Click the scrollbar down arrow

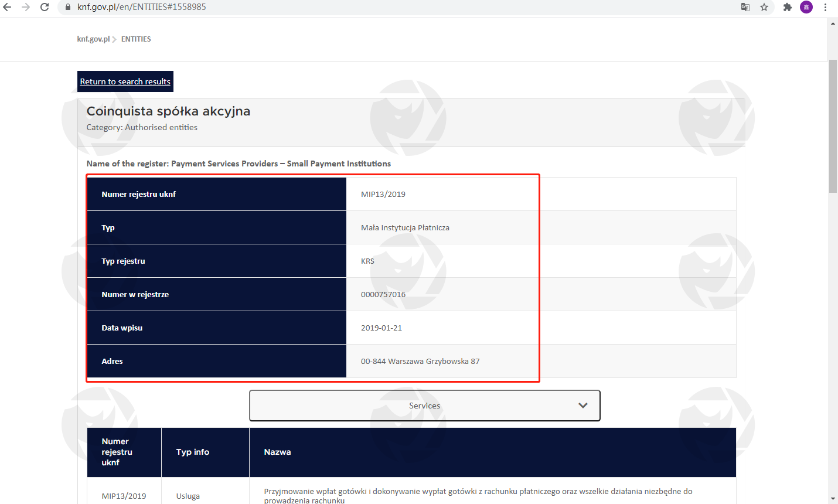[x=833, y=499]
